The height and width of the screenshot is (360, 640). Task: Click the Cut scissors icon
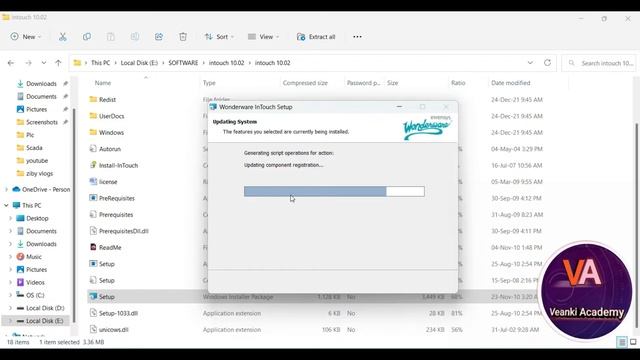click(62, 37)
